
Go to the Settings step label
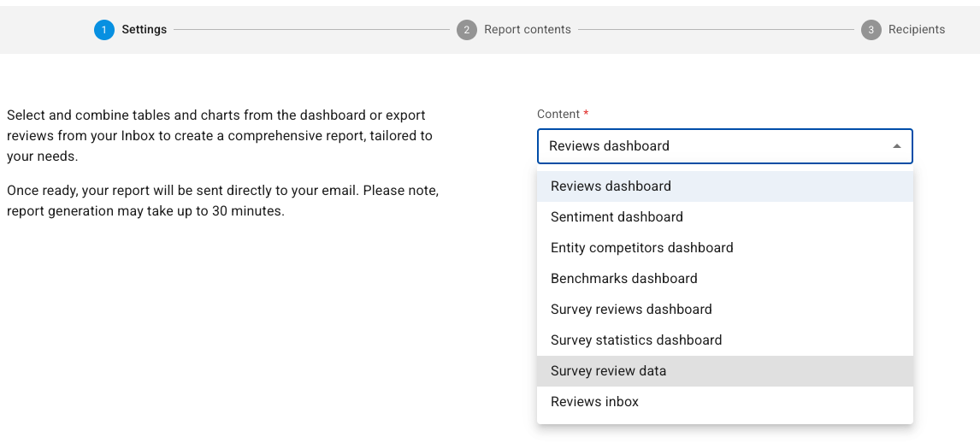pyautogui.click(x=145, y=29)
